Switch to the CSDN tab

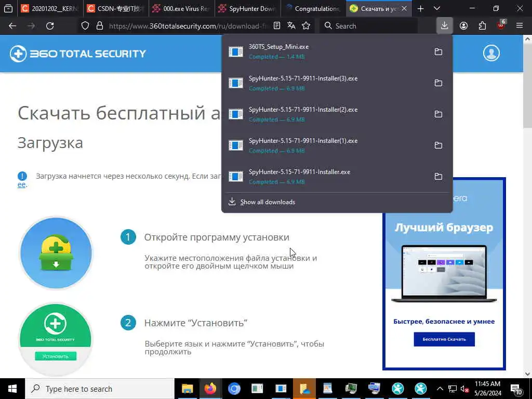116,8
